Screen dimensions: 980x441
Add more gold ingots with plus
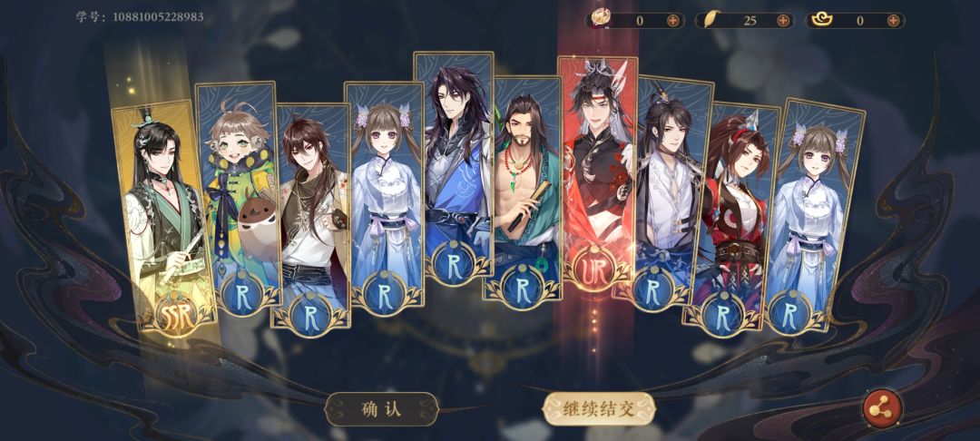coord(893,21)
